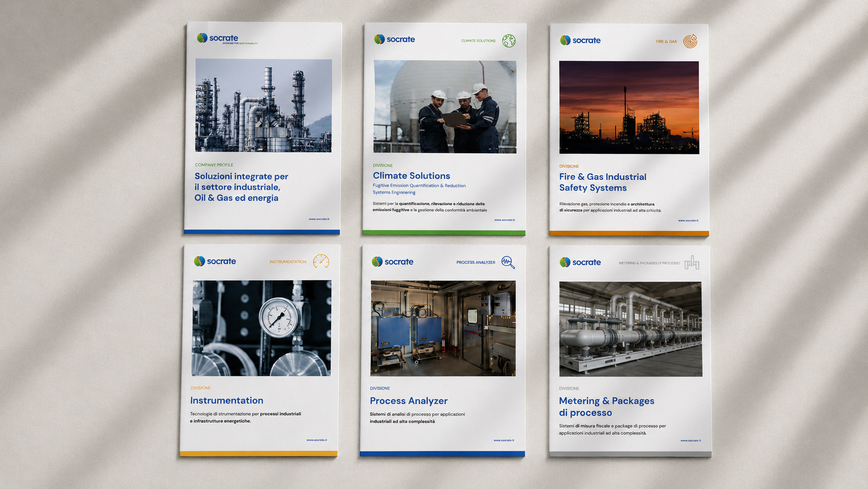Click the "DIVISIONE" label above Climate Solutions
The image size is (868, 489).
click(383, 165)
